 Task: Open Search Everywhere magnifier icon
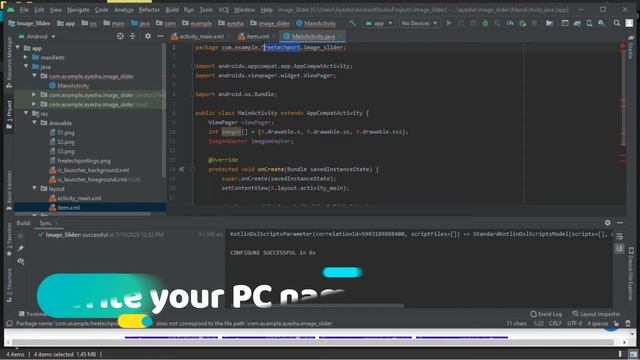coord(617,23)
